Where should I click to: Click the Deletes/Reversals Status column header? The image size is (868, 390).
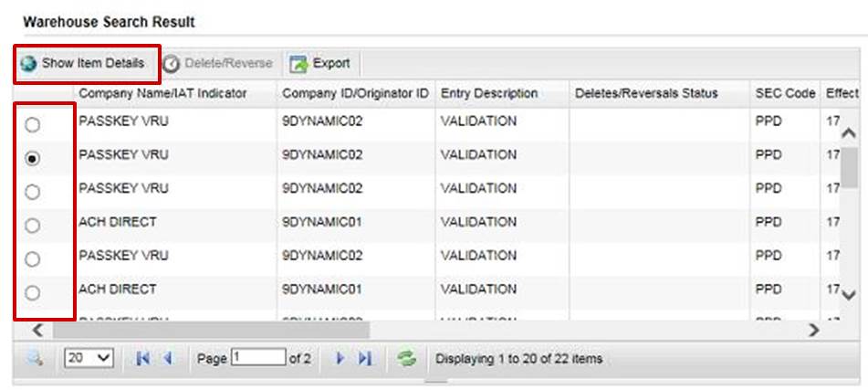[659, 93]
